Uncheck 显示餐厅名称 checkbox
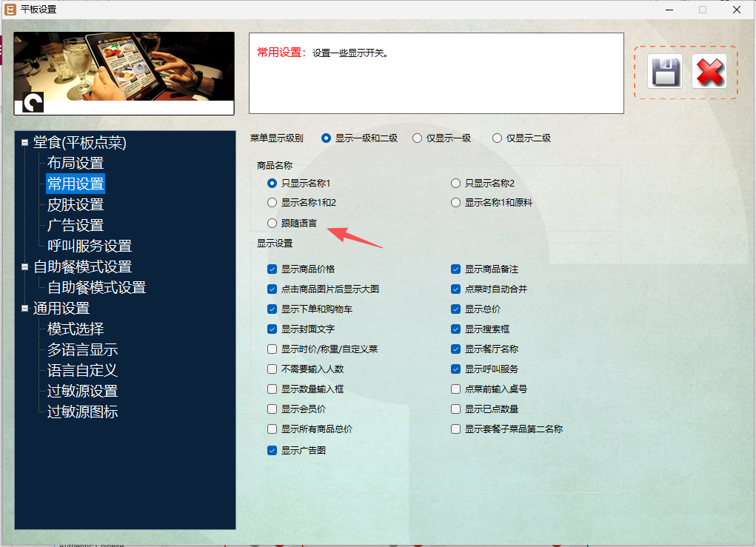756x547 pixels. [x=455, y=349]
